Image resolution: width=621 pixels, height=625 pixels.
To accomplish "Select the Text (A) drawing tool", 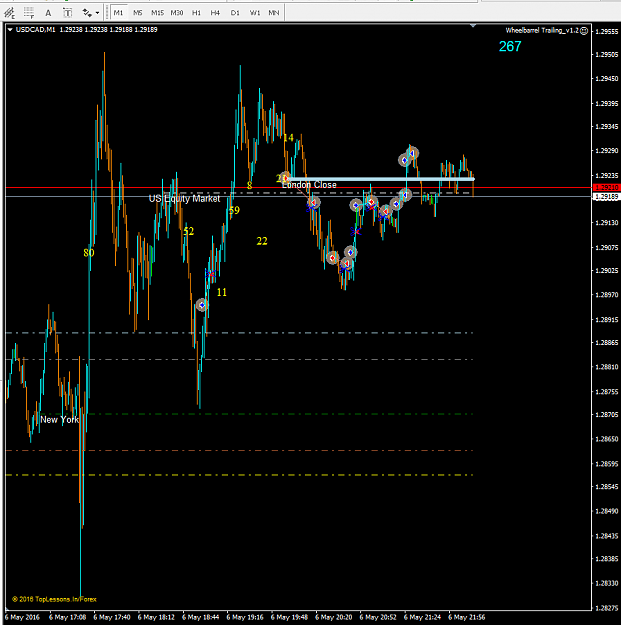I will pyautogui.click(x=48, y=13).
